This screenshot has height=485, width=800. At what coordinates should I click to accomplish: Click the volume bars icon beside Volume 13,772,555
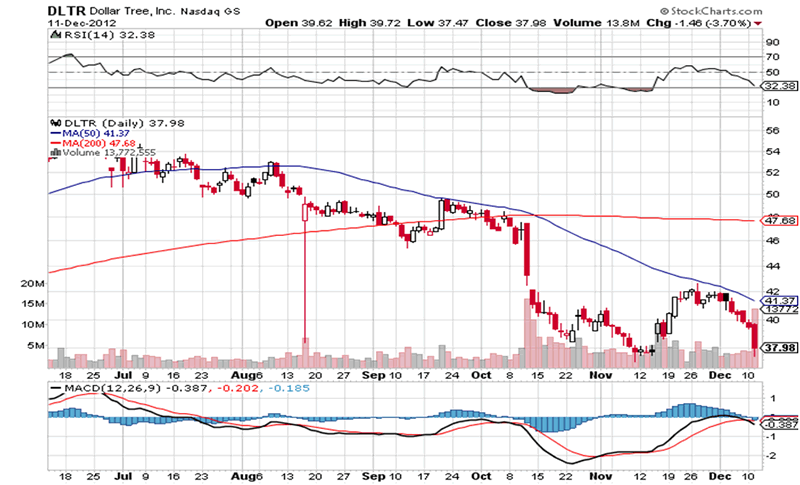pos(55,152)
